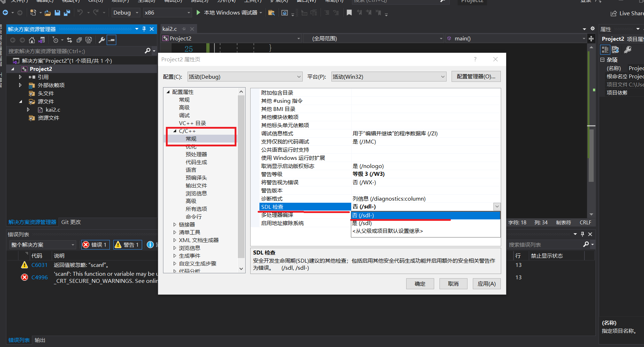Image resolution: width=644 pixels, height=347 pixels.
Task: Click the Undo icon in the toolbar
Action: click(x=81, y=13)
